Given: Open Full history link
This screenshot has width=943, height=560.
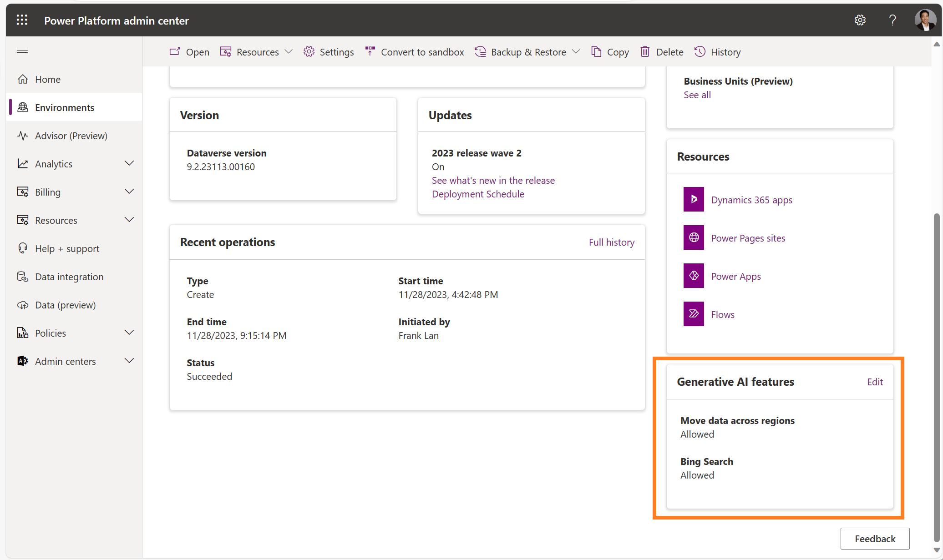Looking at the screenshot, I should [x=611, y=242].
